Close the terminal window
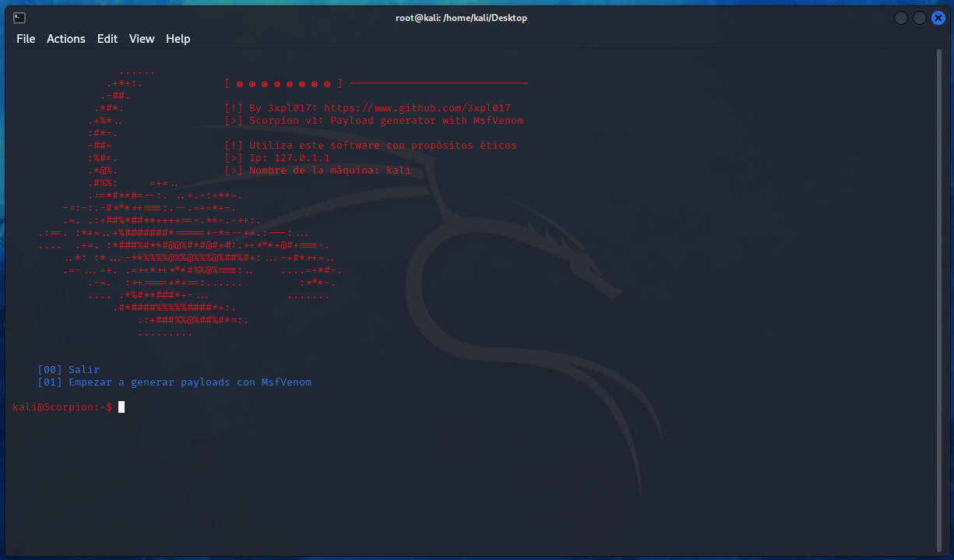The width and height of the screenshot is (954, 560). point(938,18)
